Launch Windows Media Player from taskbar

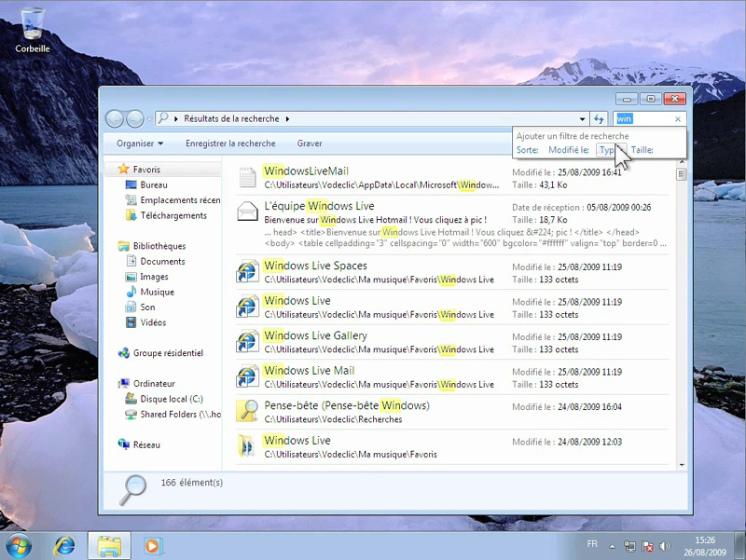pos(153,546)
